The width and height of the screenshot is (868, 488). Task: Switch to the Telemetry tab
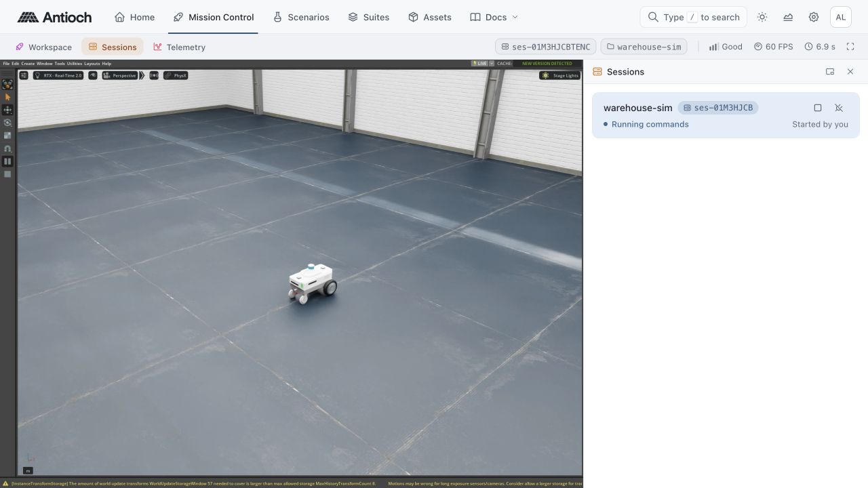tap(179, 47)
